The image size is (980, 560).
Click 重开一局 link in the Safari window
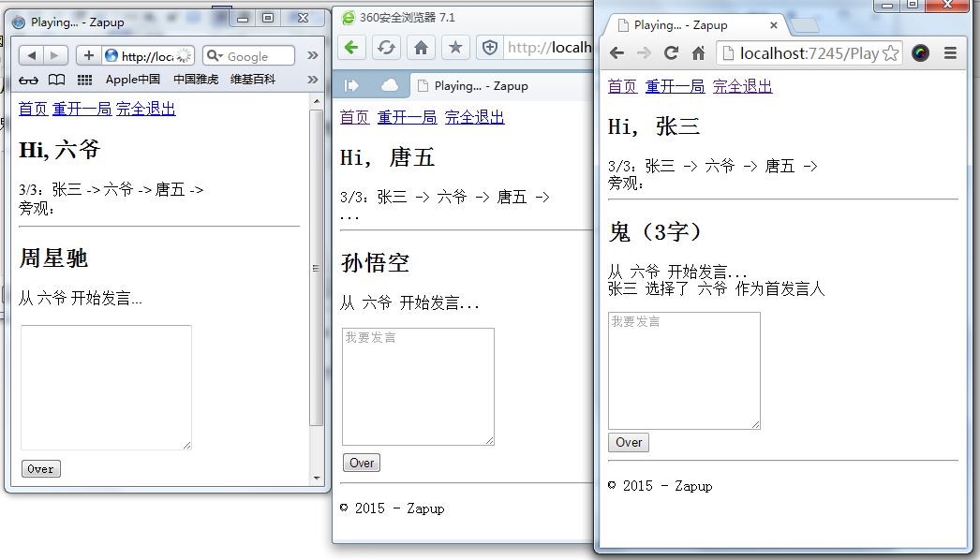[82, 109]
